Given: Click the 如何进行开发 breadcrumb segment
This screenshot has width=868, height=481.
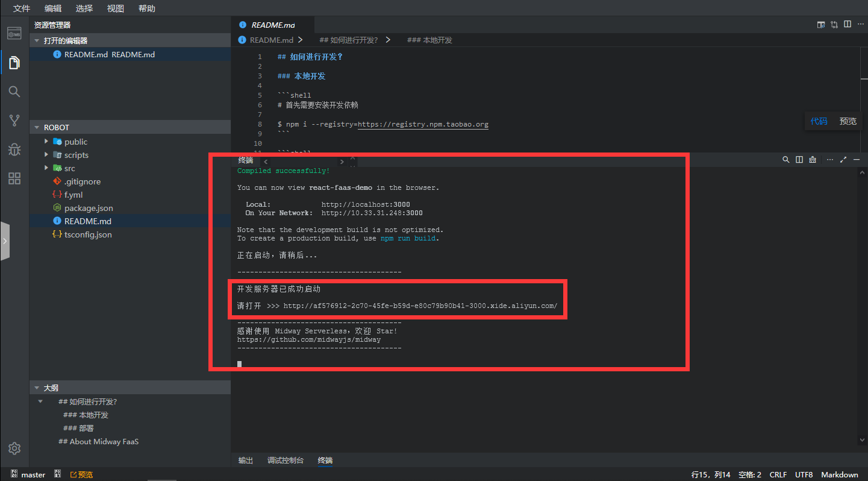Looking at the screenshot, I should (348, 40).
